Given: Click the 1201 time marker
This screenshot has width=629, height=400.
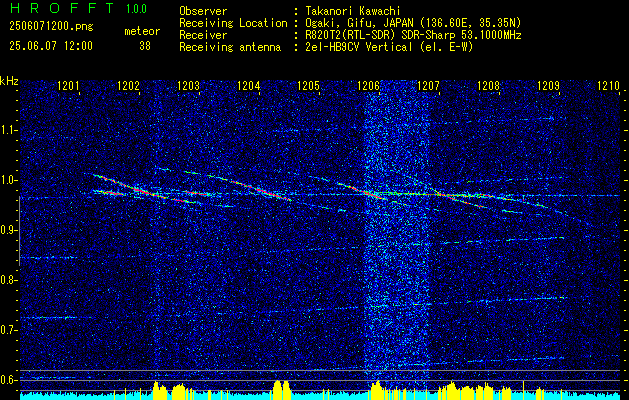Looking at the screenshot, I should coord(68,86).
